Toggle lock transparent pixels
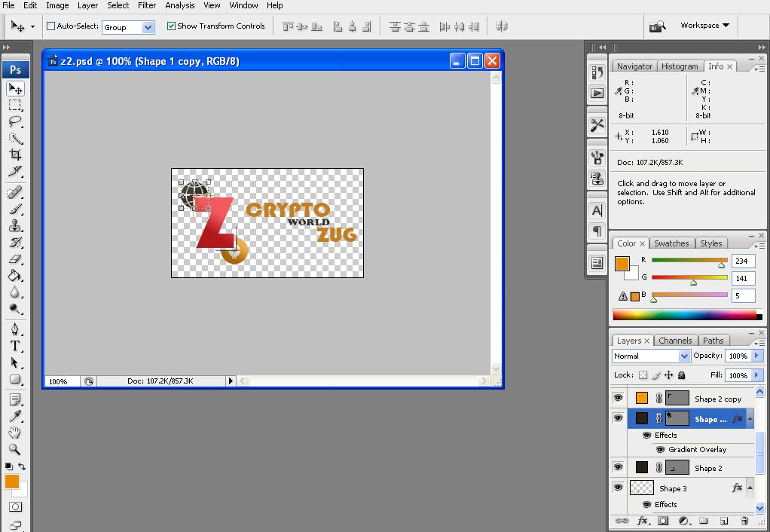770x532 pixels. 643,375
